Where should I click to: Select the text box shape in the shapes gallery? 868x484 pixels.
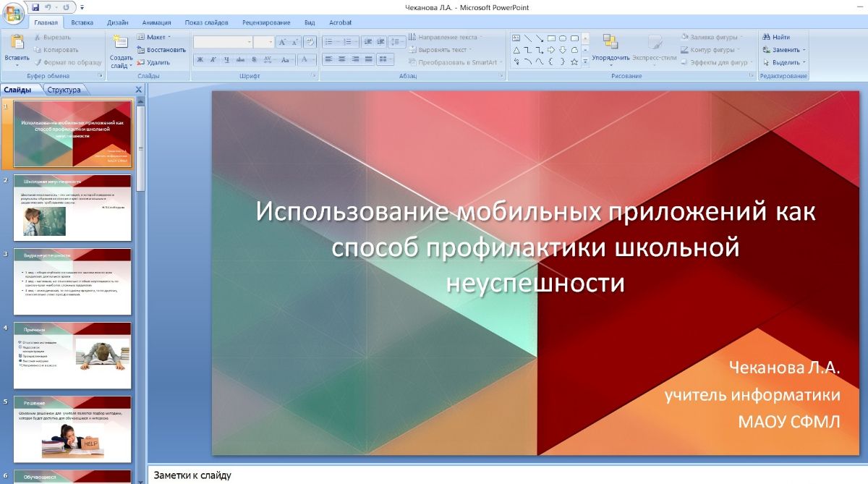tap(516, 38)
